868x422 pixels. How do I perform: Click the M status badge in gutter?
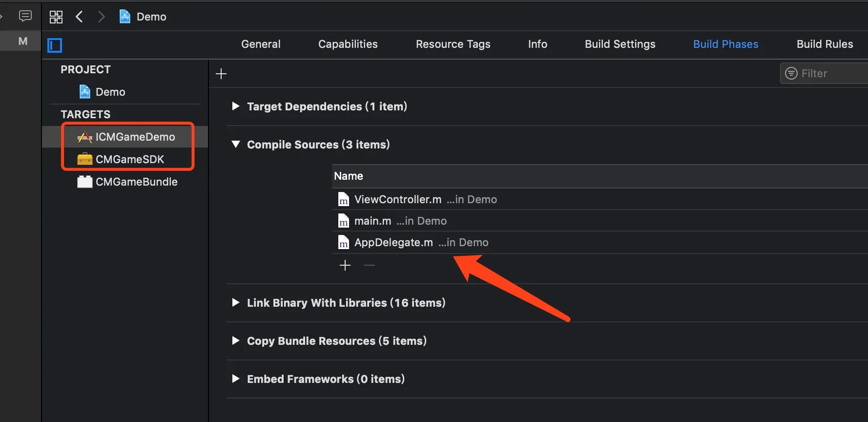point(22,41)
